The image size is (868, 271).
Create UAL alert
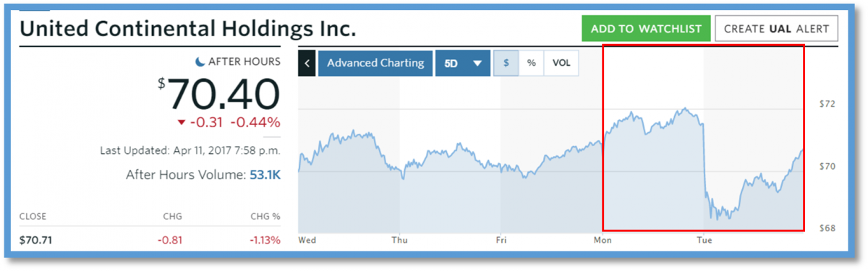tap(777, 29)
